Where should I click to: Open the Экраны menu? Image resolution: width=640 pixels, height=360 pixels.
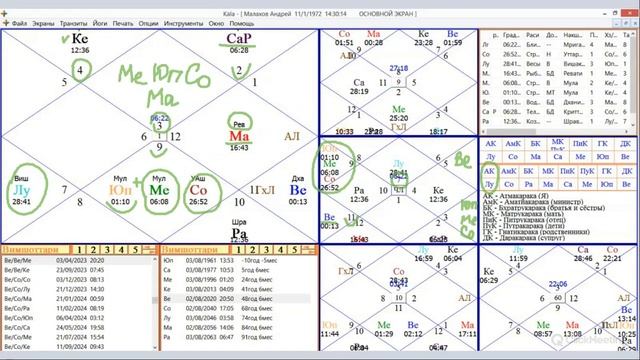pos(43,24)
